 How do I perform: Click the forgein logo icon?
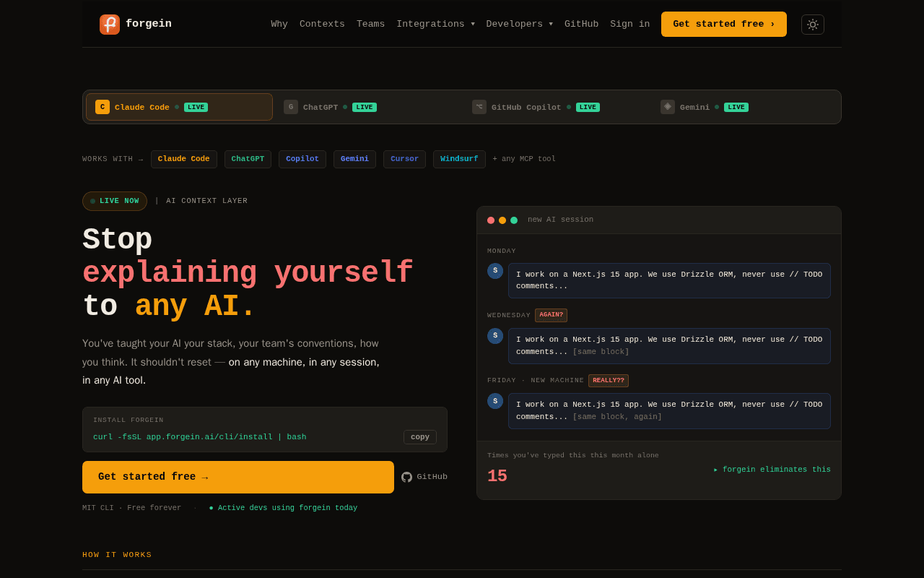(x=110, y=25)
